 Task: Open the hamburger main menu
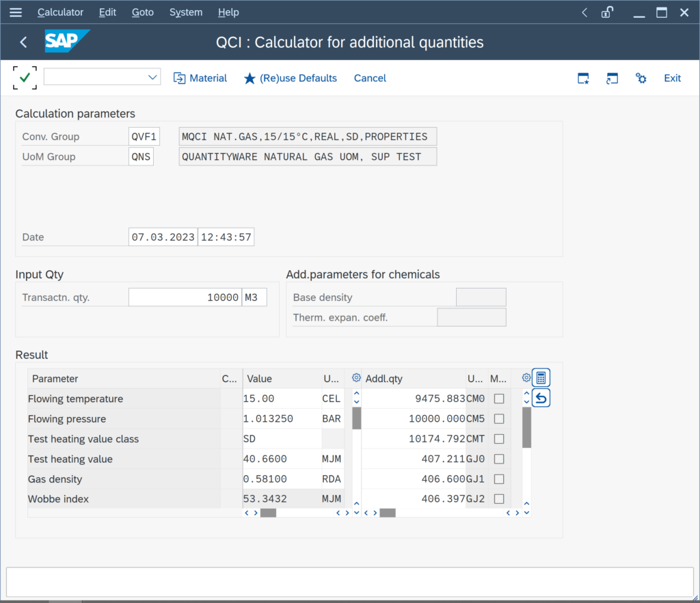click(x=16, y=12)
